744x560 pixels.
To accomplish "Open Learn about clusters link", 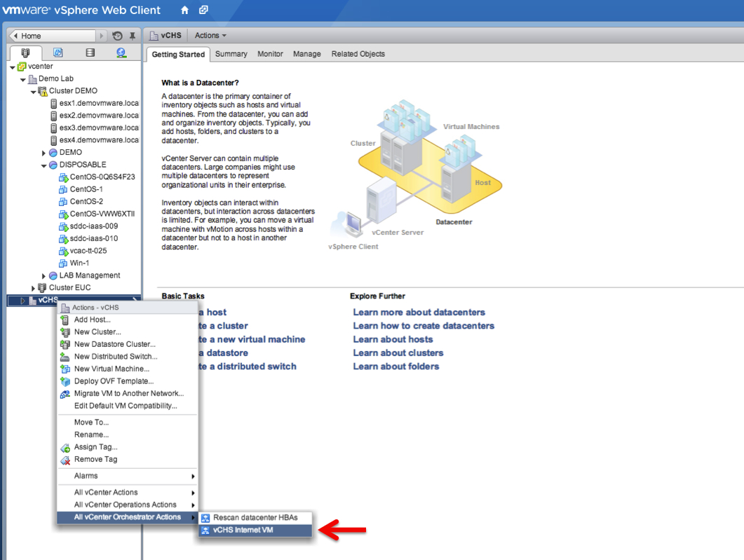I will [x=398, y=353].
